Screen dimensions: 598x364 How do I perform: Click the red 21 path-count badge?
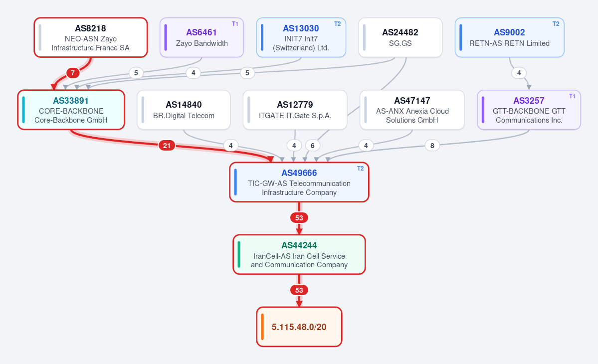tap(167, 146)
